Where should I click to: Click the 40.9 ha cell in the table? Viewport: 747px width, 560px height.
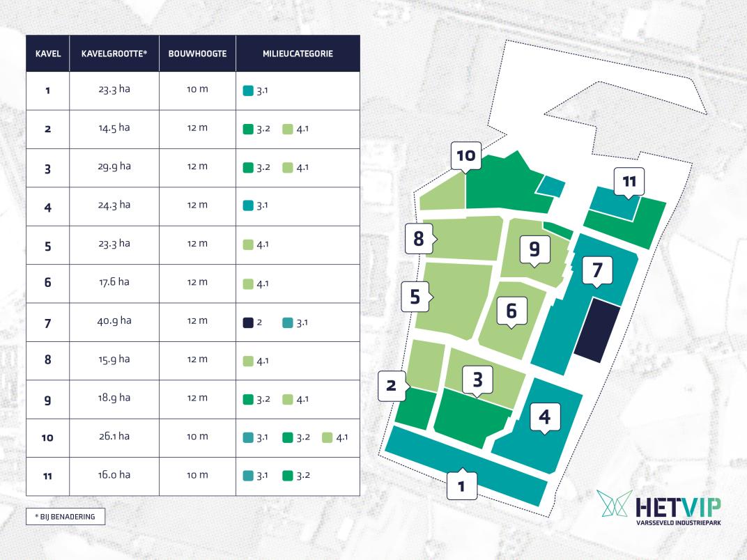tap(114, 321)
